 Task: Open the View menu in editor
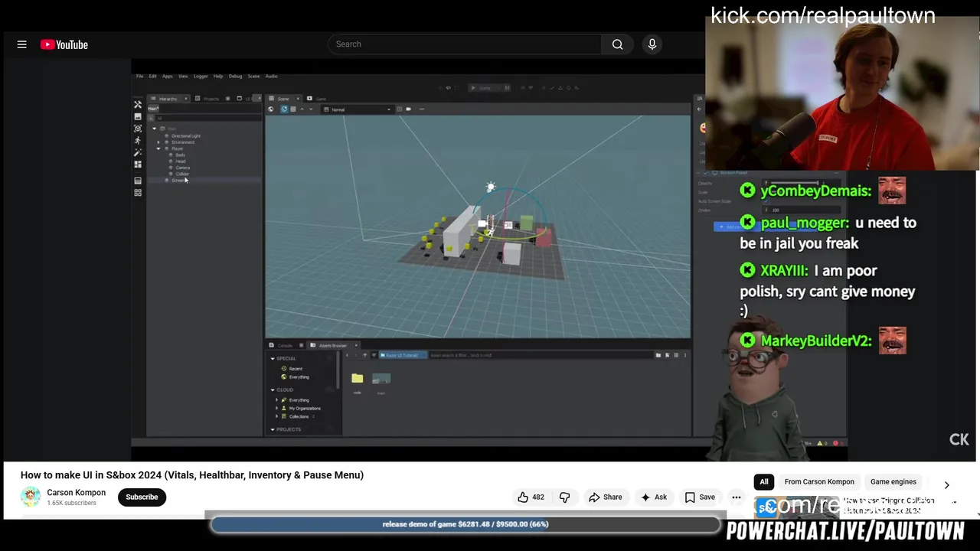[x=183, y=77]
